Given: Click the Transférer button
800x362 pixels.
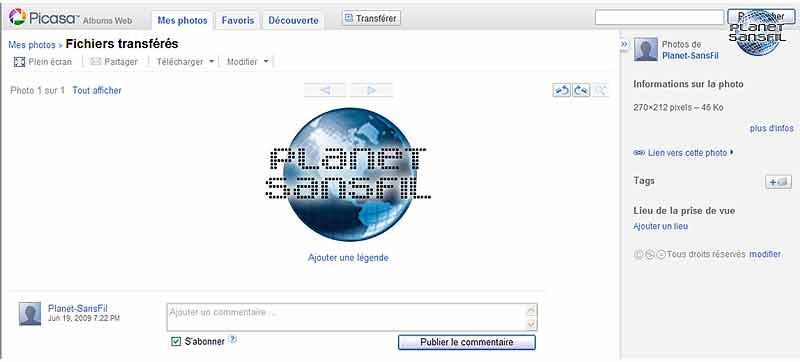Looking at the screenshot, I should click(371, 18).
